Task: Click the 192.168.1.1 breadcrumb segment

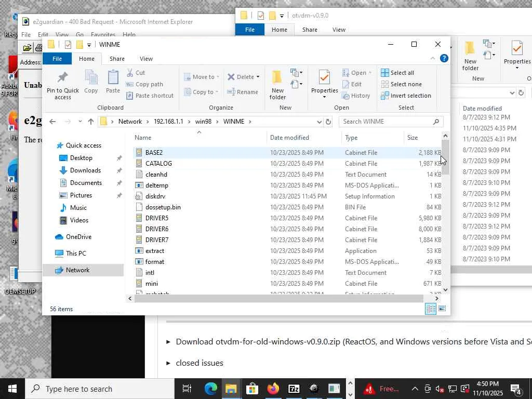Action: pyautogui.click(x=168, y=122)
